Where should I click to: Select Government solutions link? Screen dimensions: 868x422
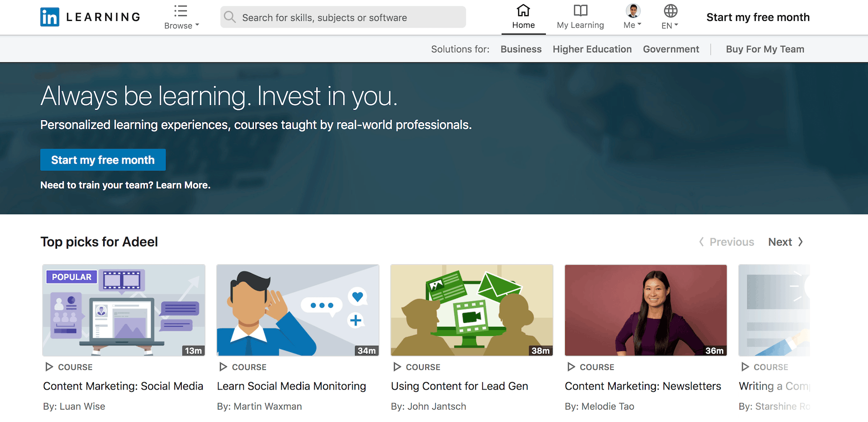click(671, 49)
